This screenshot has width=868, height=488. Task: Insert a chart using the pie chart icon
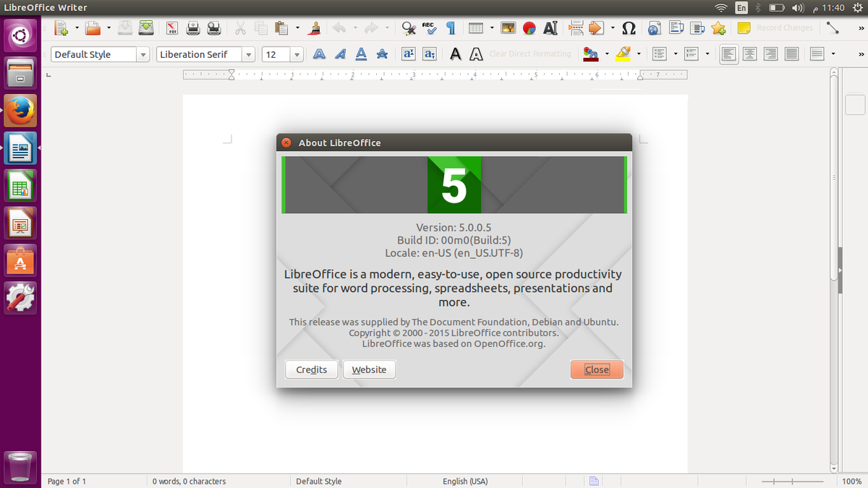pos(529,28)
